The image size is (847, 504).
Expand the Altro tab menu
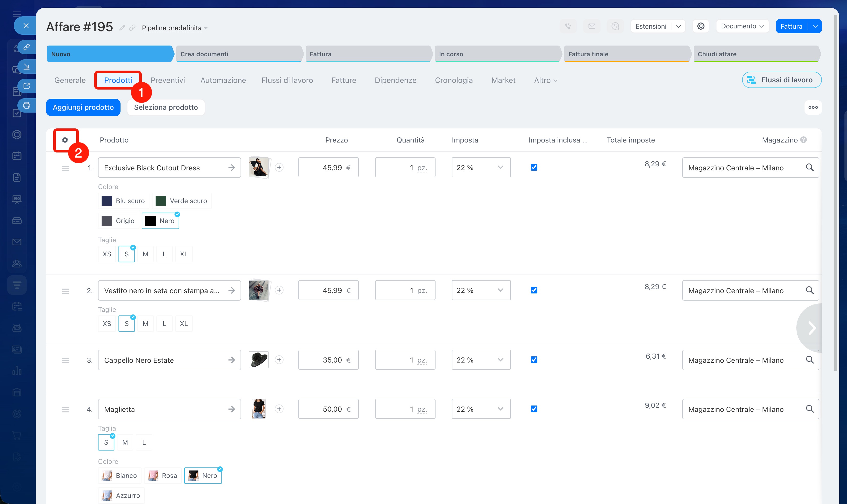[x=545, y=80]
